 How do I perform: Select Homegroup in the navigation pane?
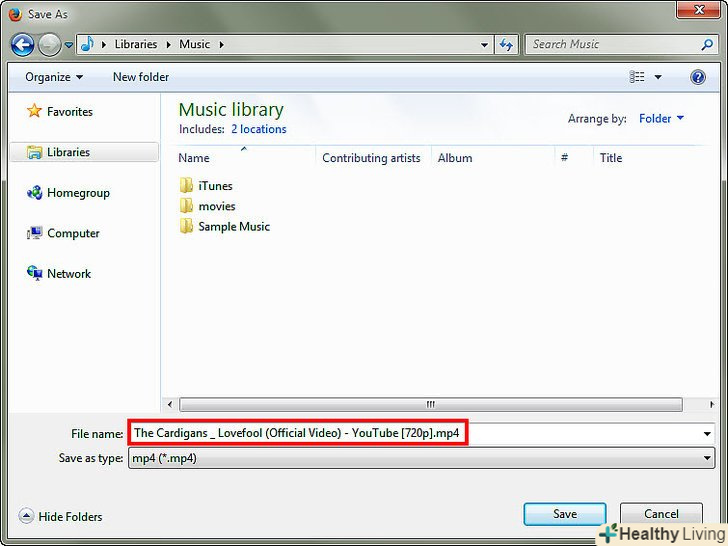click(78, 193)
